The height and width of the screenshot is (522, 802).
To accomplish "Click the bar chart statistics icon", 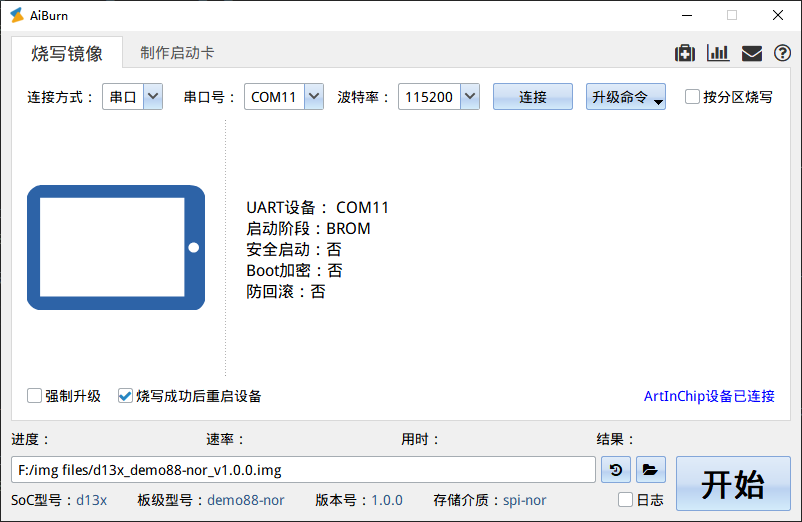I will pyautogui.click(x=717, y=54).
